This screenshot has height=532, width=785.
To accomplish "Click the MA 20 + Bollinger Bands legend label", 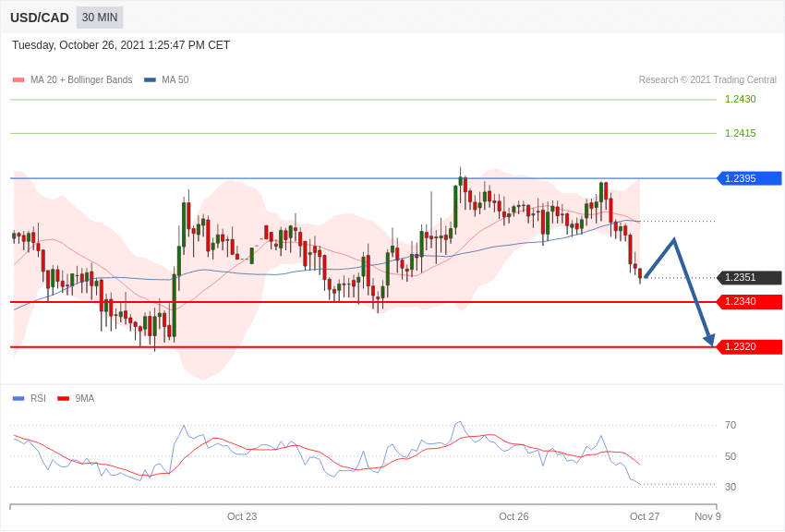I will tap(81, 79).
